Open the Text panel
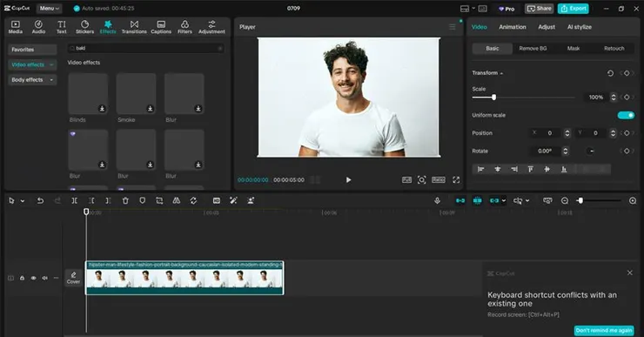The height and width of the screenshot is (337, 644). point(62,27)
